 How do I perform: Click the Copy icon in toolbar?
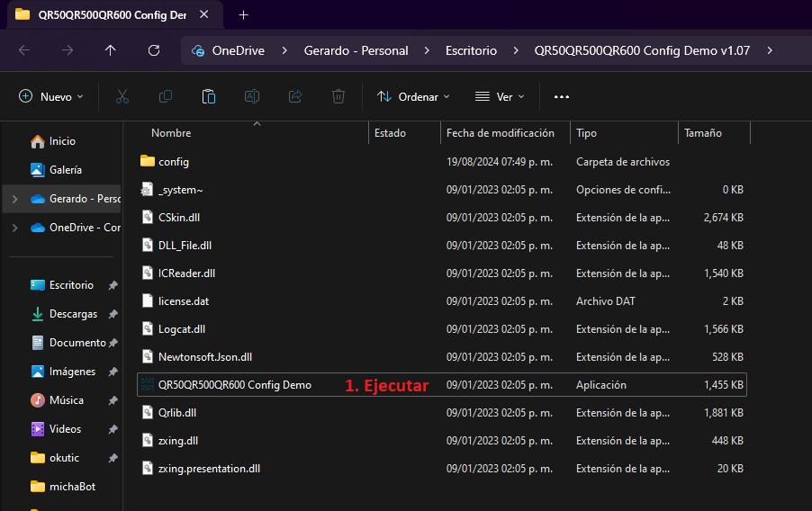point(166,96)
